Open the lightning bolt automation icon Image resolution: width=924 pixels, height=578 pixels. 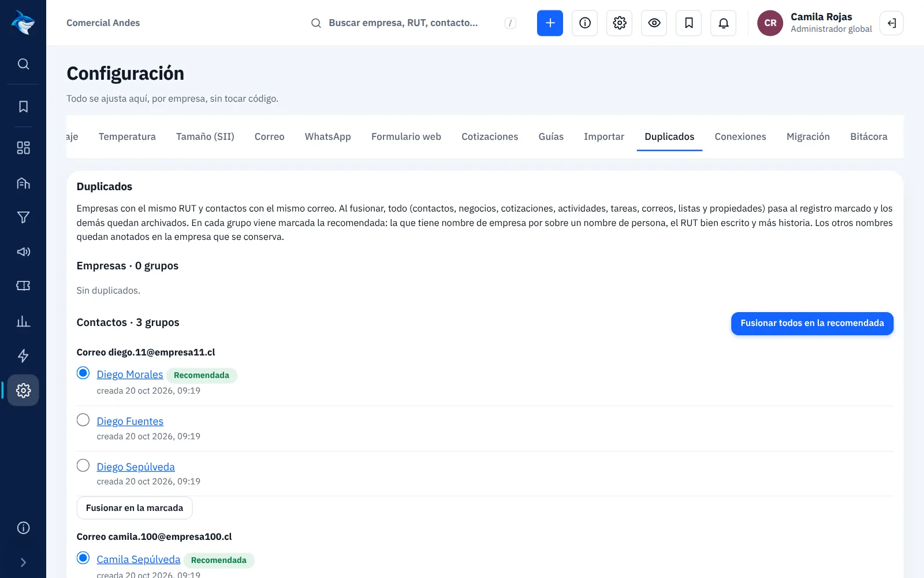click(x=23, y=355)
